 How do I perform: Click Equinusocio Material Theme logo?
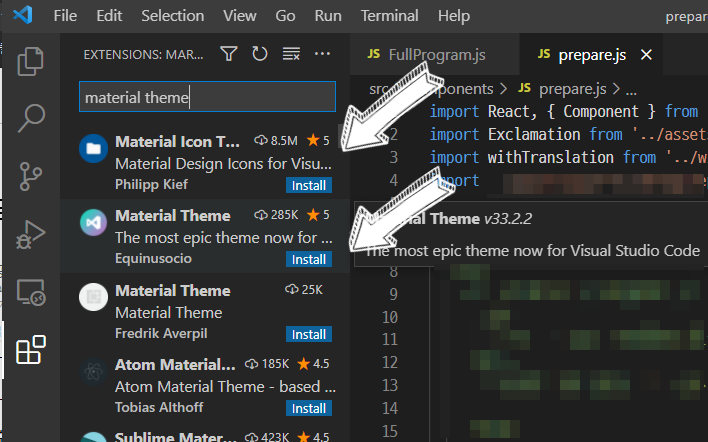coord(93,222)
